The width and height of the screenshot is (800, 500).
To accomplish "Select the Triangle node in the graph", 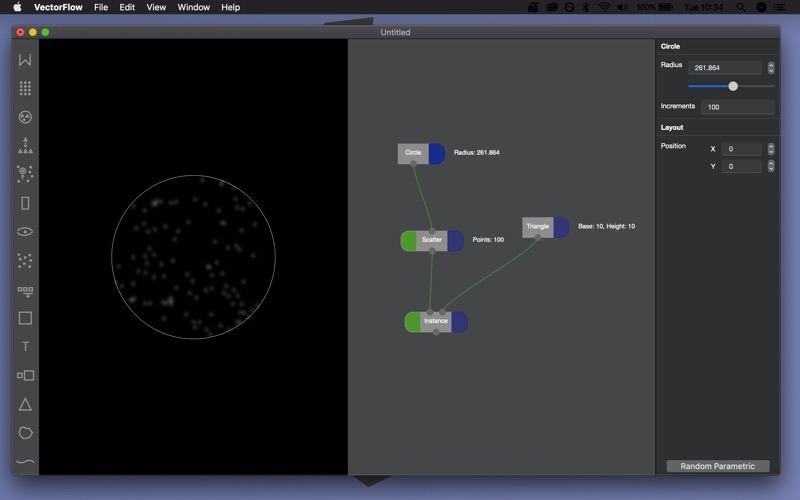I will [x=538, y=227].
